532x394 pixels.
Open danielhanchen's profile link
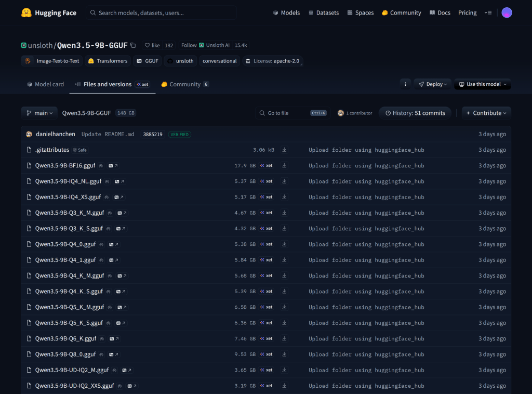point(55,134)
